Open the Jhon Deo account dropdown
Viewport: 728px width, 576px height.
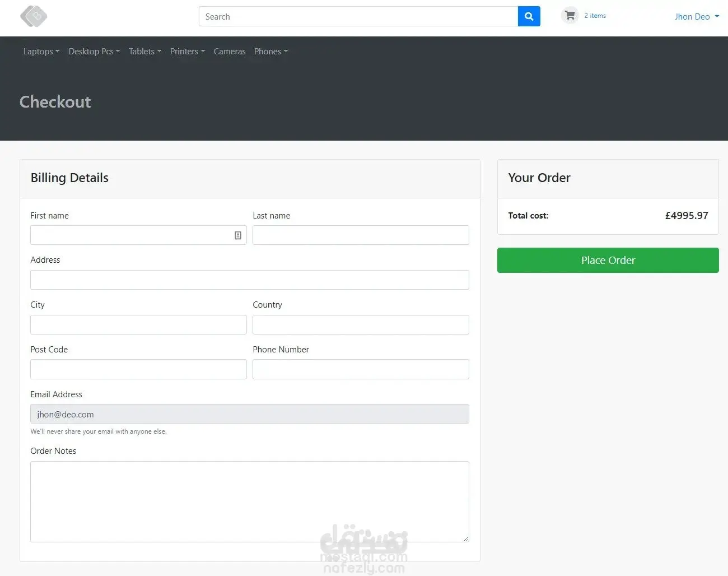point(697,17)
